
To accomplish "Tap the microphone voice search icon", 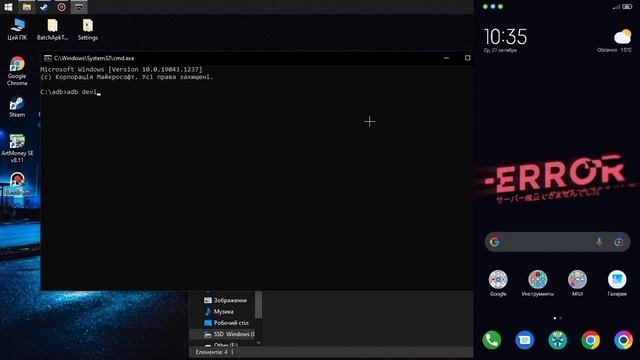I will coord(599,242).
